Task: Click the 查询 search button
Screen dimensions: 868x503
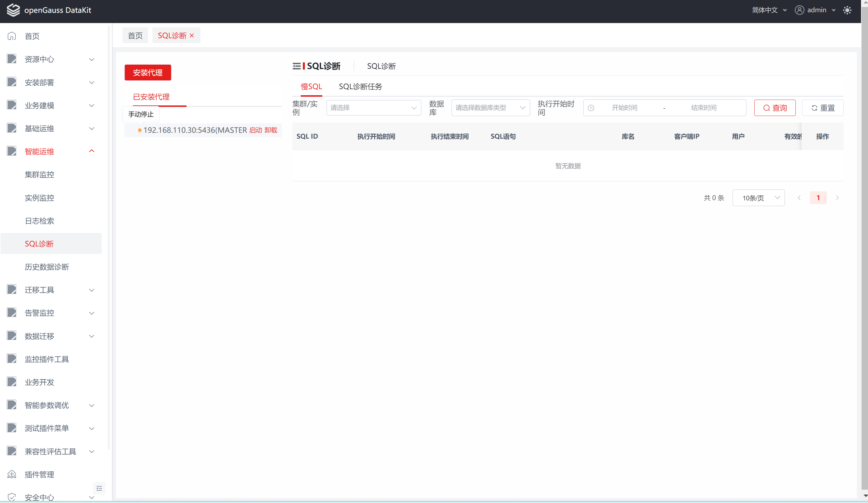Action: [x=775, y=108]
